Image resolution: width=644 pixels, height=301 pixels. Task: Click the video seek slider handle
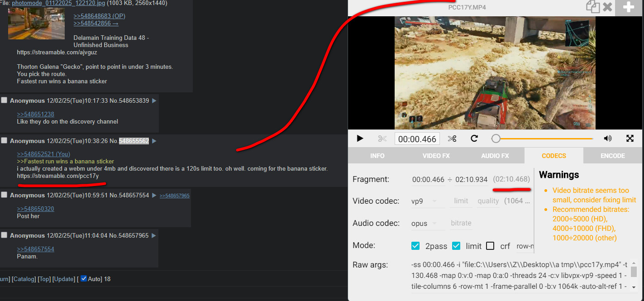(496, 139)
